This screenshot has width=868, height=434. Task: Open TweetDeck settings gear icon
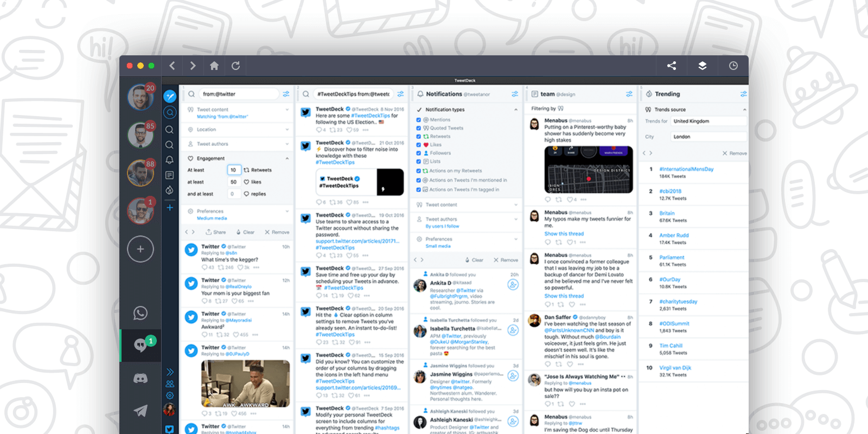tap(170, 395)
